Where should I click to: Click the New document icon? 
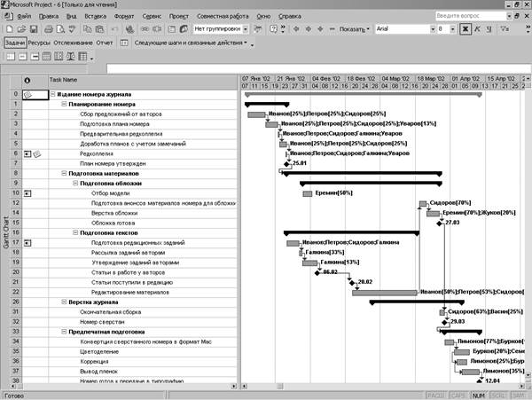pos(9,29)
